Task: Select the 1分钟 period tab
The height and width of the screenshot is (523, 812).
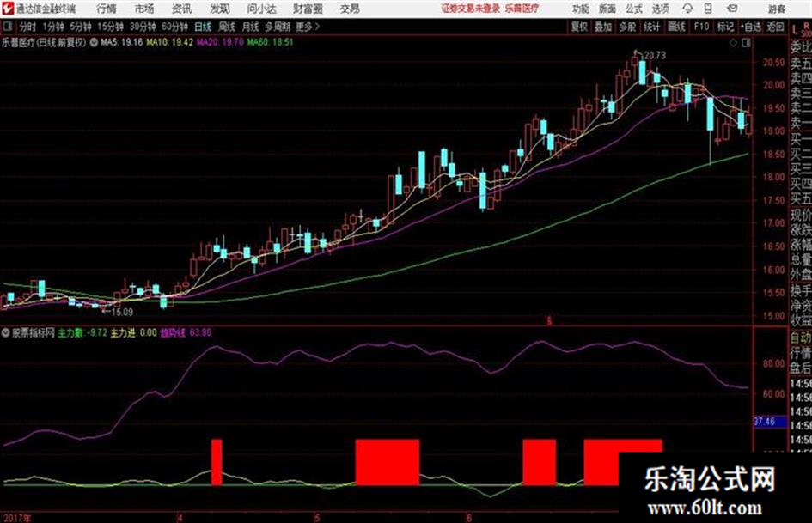Action: (52, 27)
